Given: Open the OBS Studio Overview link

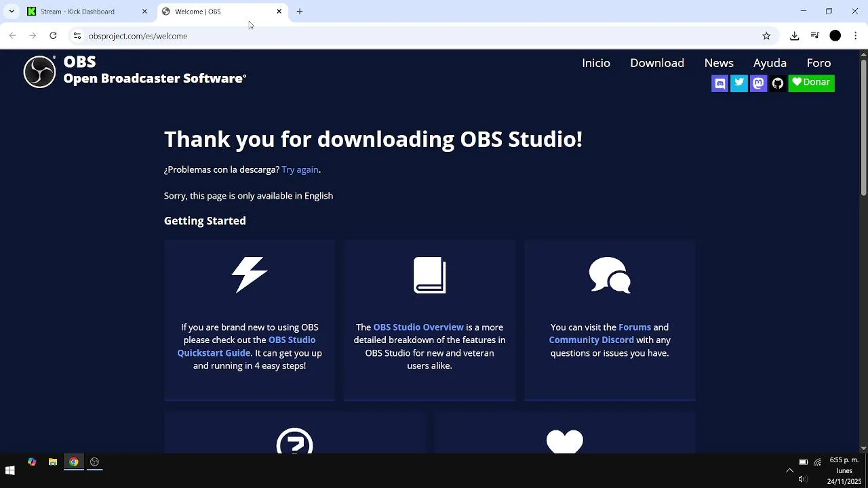Looking at the screenshot, I should 418,327.
